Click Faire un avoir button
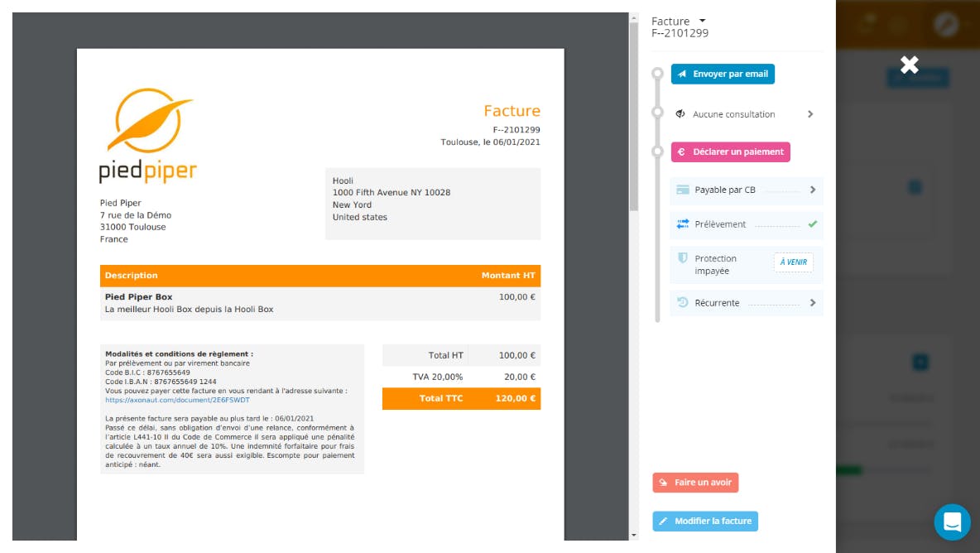This screenshot has height=553, width=980. [695, 483]
